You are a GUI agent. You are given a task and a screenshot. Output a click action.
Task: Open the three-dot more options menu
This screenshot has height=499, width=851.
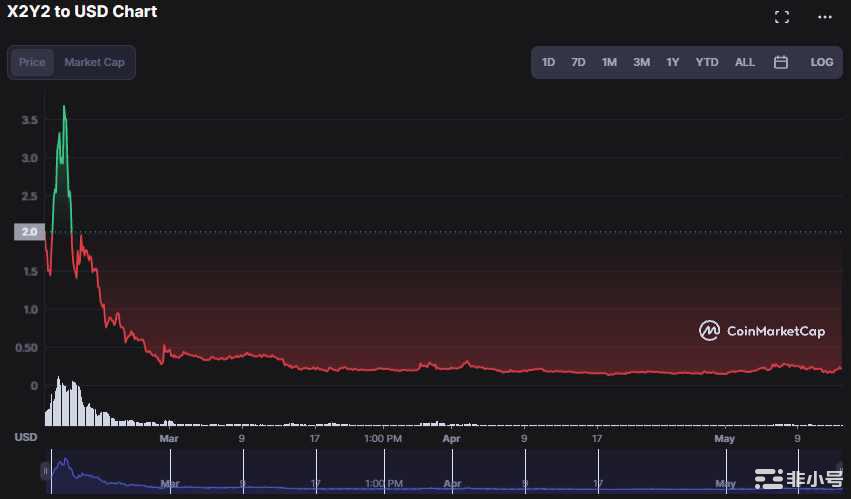point(824,17)
